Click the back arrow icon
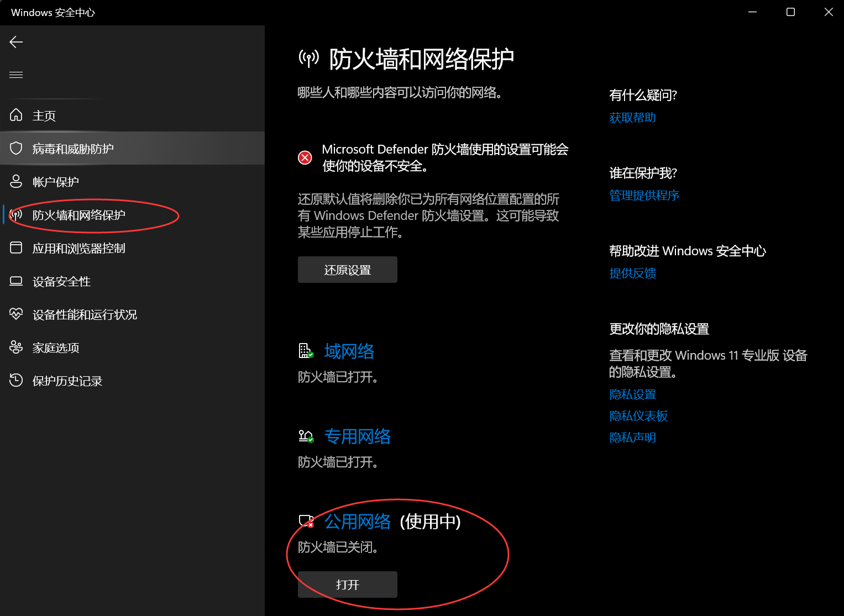Screen dimensions: 844x616 coord(16,42)
